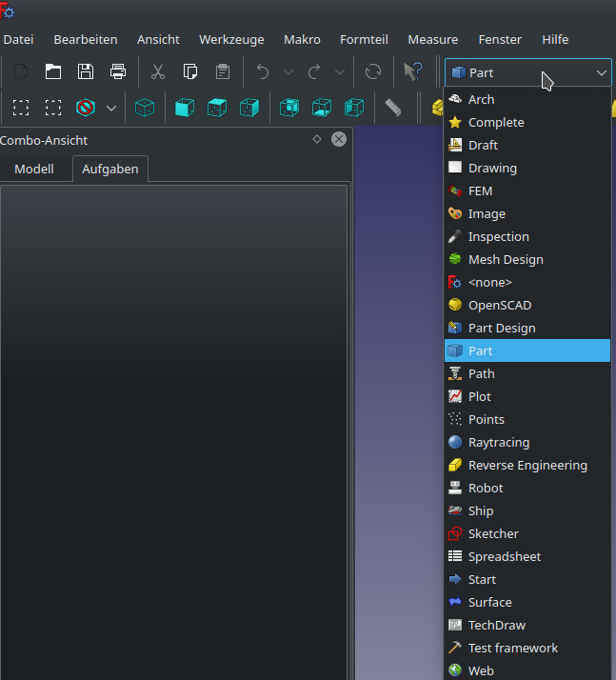The height and width of the screenshot is (680, 616).
Task: Select Part Design workbench from list
Action: click(502, 328)
